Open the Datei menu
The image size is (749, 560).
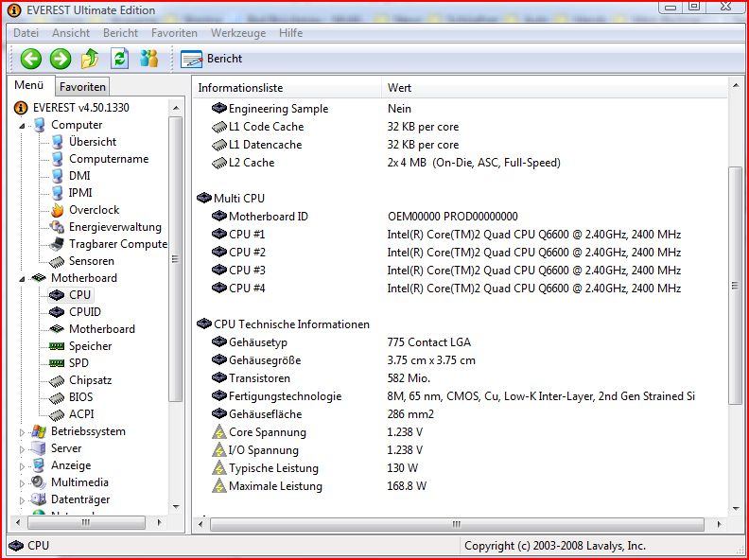[x=26, y=33]
